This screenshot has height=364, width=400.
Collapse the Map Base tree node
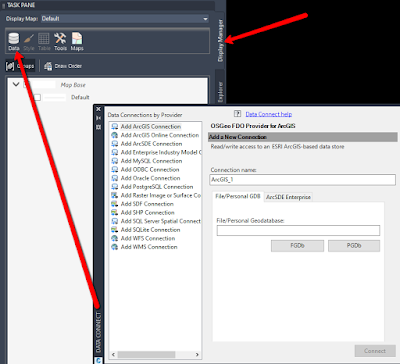tap(16, 85)
